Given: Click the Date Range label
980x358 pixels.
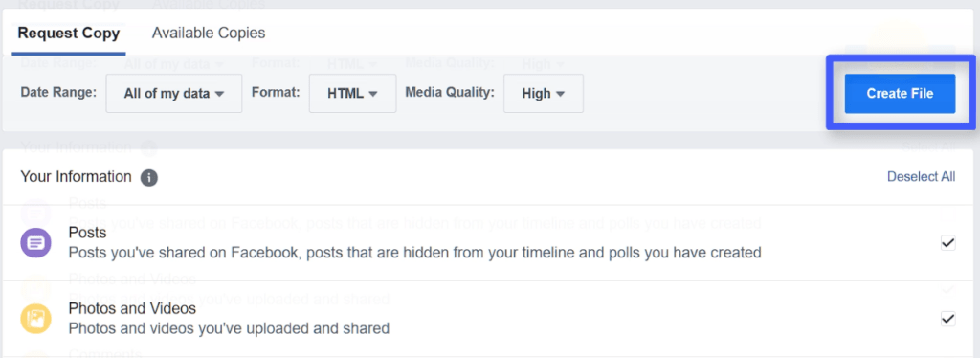Looking at the screenshot, I should click(x=58, y=93).
